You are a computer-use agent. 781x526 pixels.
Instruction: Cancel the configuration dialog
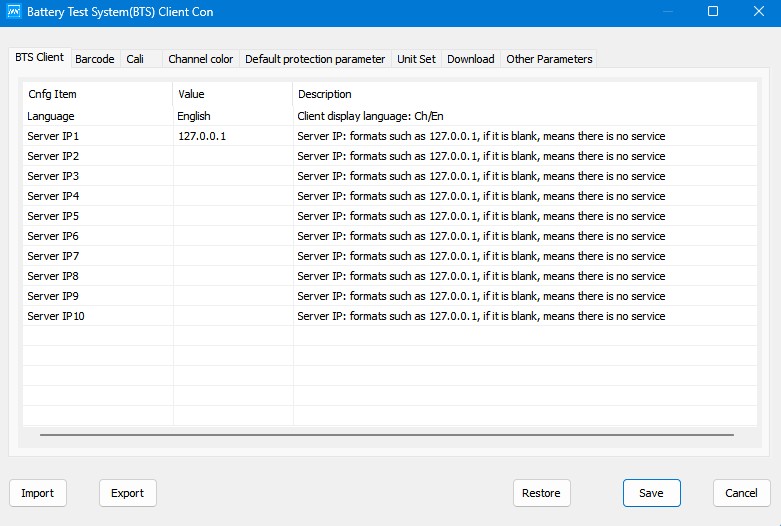(741, 493)
